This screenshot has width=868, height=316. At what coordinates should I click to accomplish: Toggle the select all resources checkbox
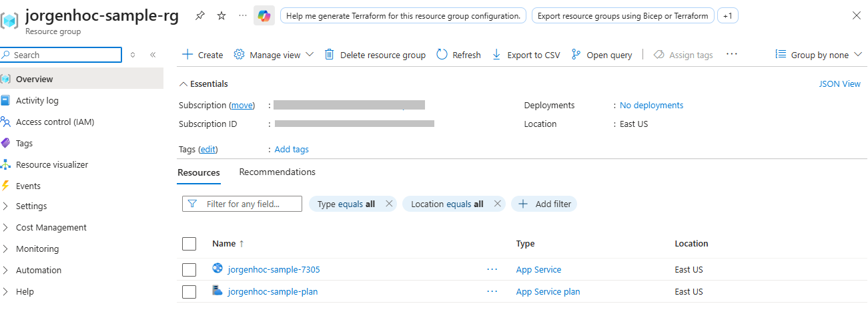[x=189, y=244]
